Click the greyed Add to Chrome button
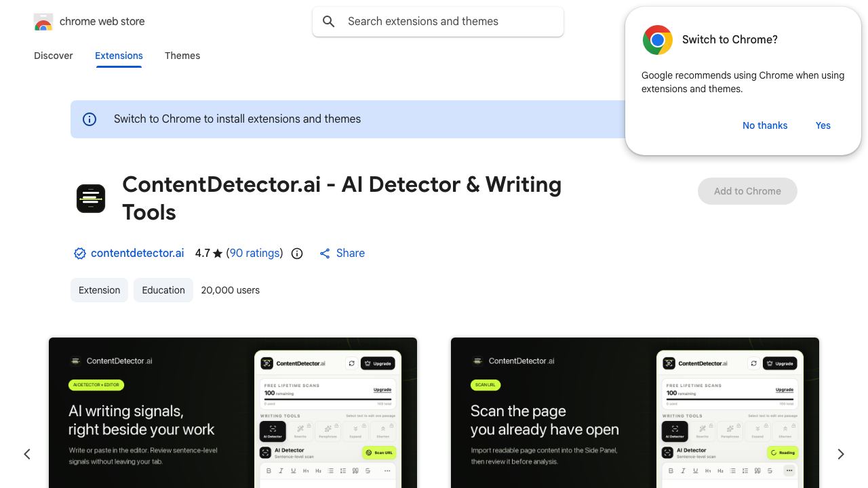The height and width of the screenshot is (488, 868). tap(747, 191)
